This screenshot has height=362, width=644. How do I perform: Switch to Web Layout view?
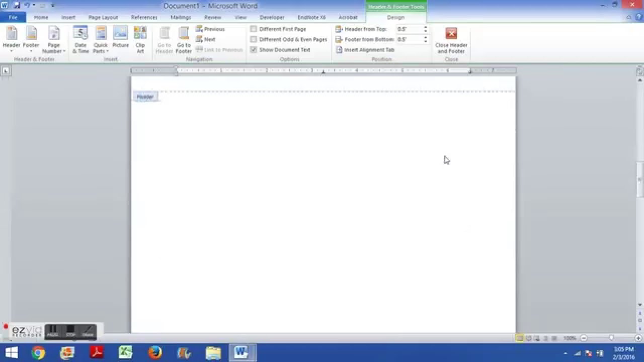(x=537, y=338)
